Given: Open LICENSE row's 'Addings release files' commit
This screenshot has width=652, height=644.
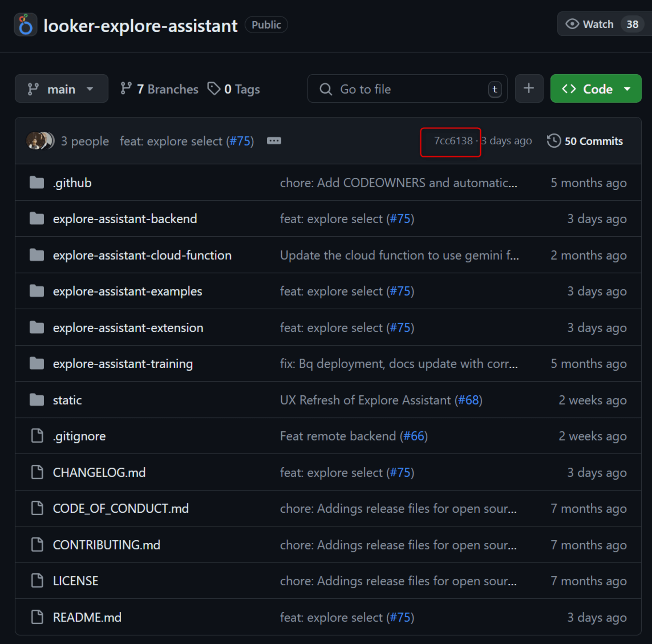Looking at the screenshot, I should coord(398,581).
